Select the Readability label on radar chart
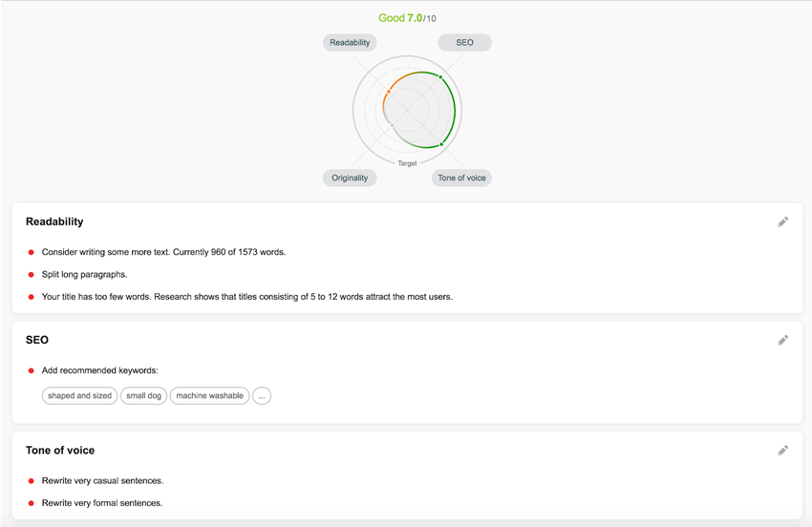The image size is (812, 527). pyautogui.click(x=350, y=43)
